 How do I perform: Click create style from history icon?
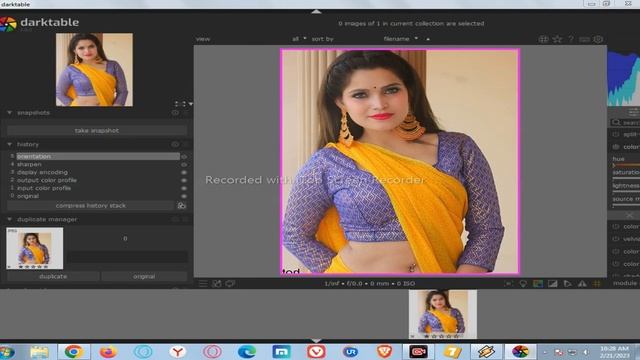pyautogui.click(x=182, y=206)
